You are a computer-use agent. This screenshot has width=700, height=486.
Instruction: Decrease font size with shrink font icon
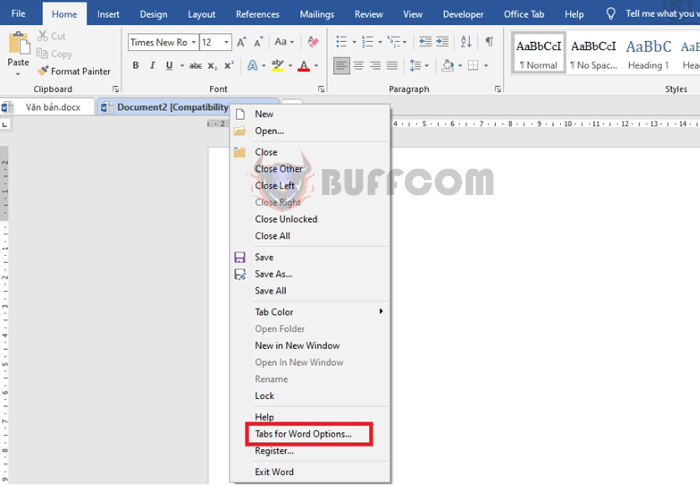(x=258, y=42)
